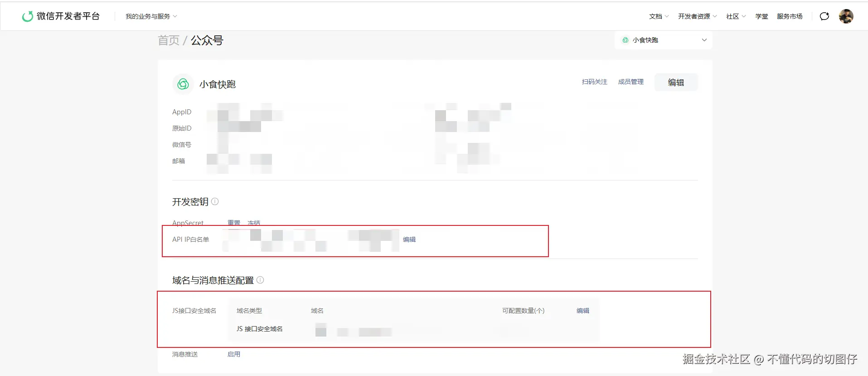The width and height of the screenshot is (868, 376).
Task: Edit the JS接口安全域名 settings
Action: coord(583,311)
